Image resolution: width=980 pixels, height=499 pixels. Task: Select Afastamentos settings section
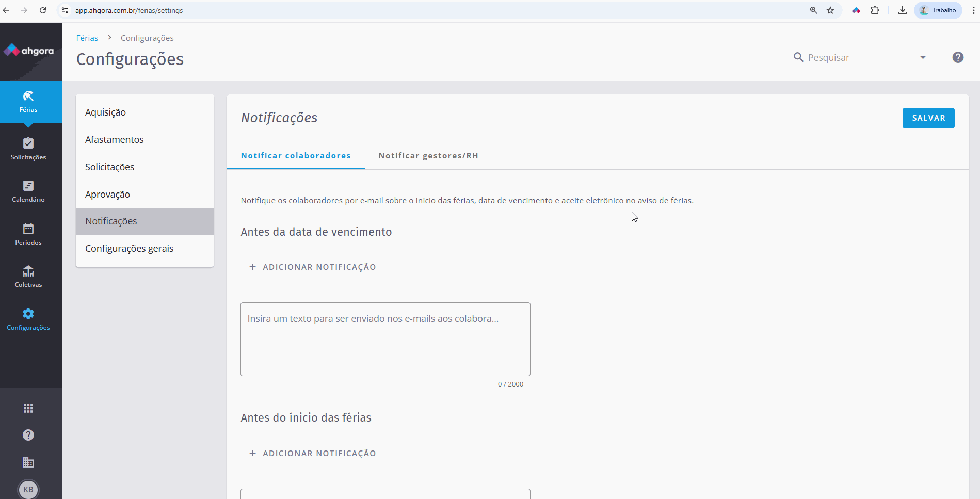pyautogui.click(x=144, y=139)
